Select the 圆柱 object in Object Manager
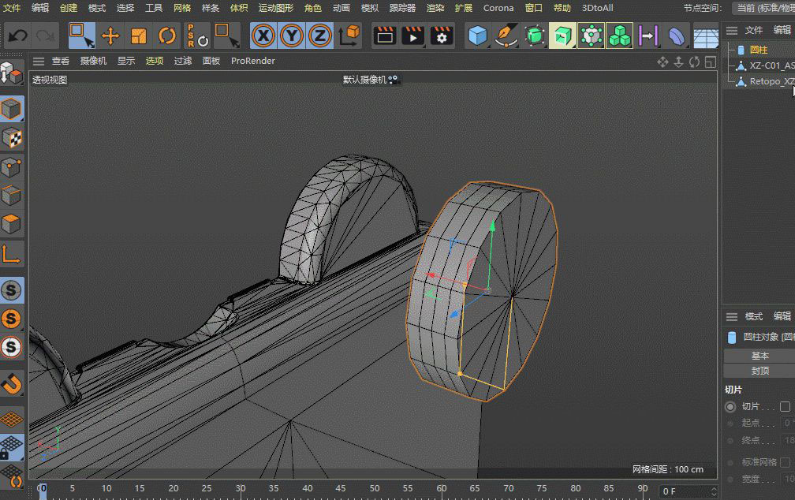This screenshot has width=795, height=500. (758, 50)
